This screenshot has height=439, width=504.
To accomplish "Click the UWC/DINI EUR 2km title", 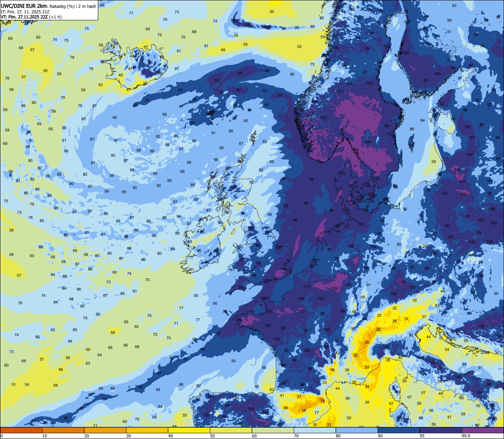I will [24, 6].
